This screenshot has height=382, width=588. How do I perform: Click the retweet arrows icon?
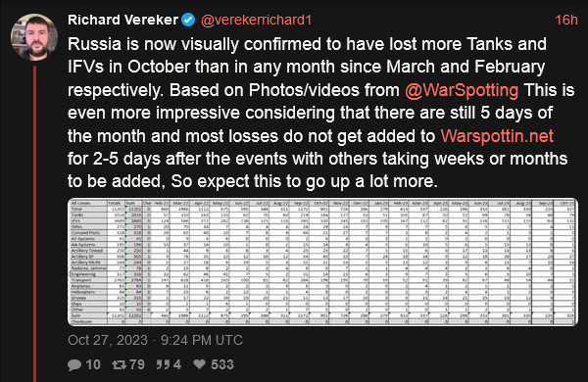tap(119, 364)
